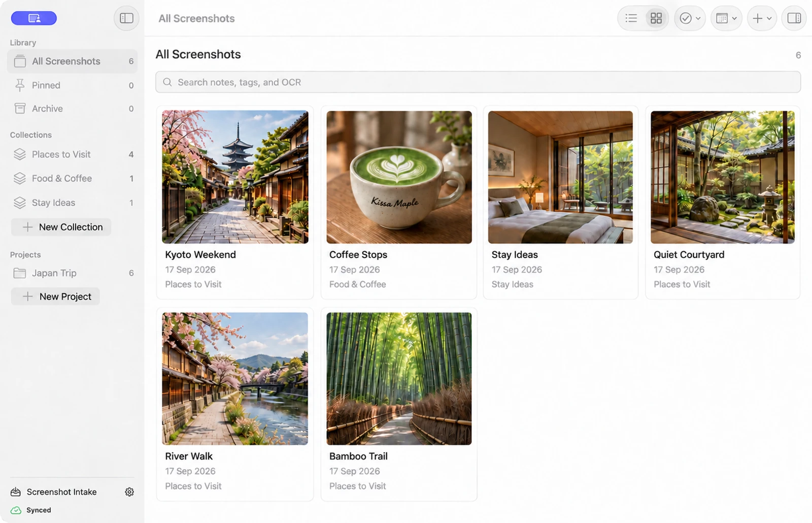Open Stay Ideas collection in sidebar
Screen dimensions: 812x523
pos(73,203)
